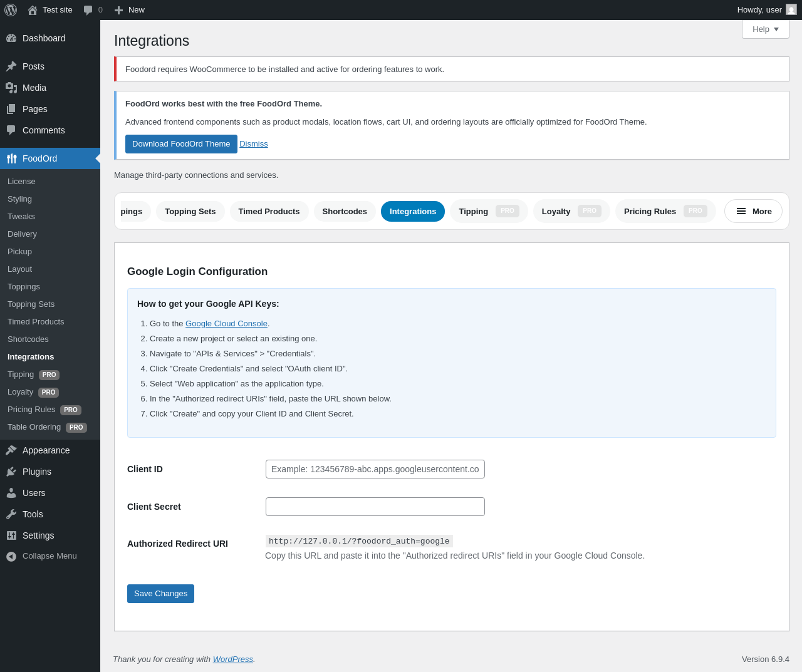This screenshot has height=672, width=802.
Task: Open the Google Cloud Console link
Action: click(x=226, y=324)
